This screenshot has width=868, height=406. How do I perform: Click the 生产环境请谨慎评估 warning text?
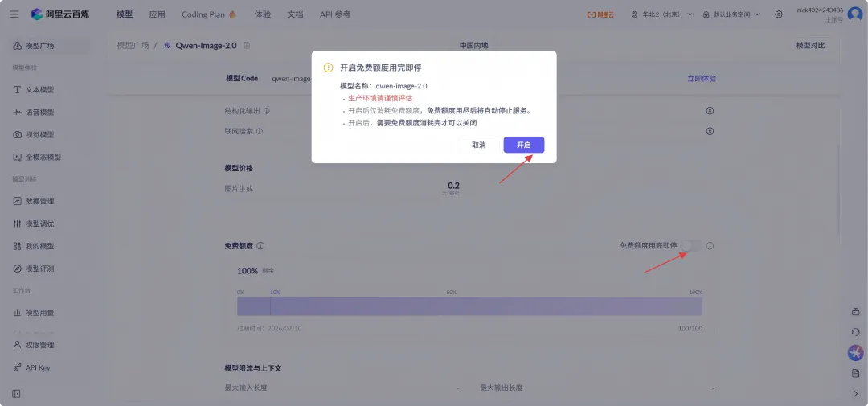tap(380, 98)
